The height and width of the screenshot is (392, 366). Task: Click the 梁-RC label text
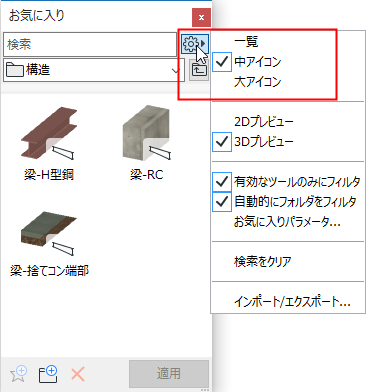coord(147,175)
